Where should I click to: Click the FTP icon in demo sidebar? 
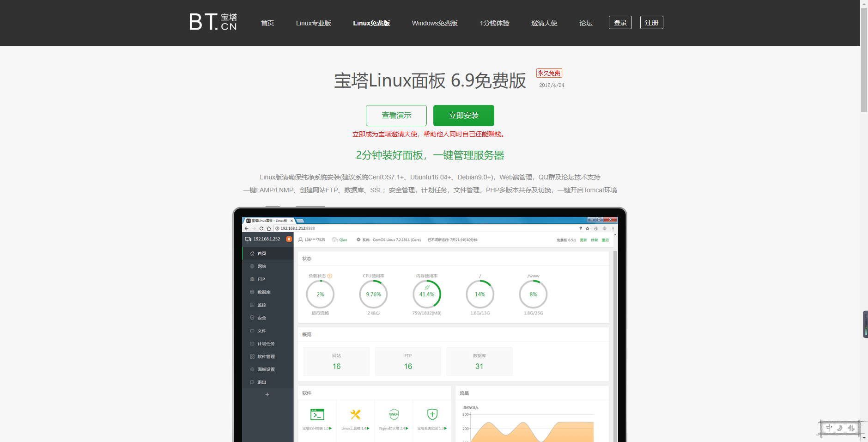click(252, 279)
